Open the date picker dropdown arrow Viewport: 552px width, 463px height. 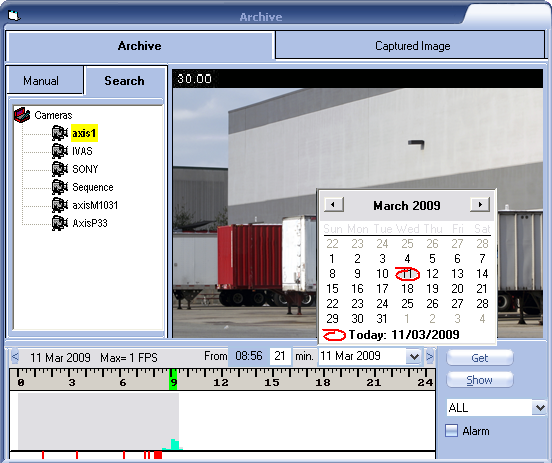414,357
